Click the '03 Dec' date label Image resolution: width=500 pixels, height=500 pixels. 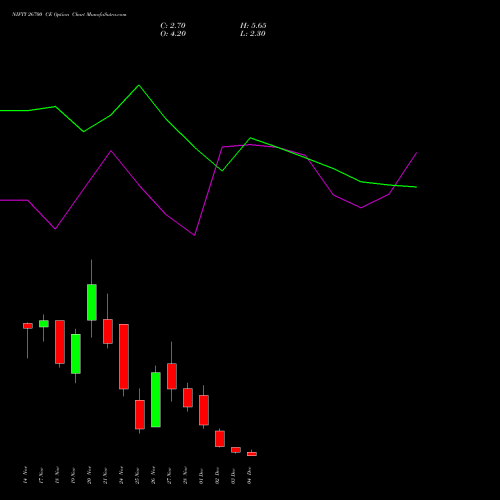(x=234, y=475)
